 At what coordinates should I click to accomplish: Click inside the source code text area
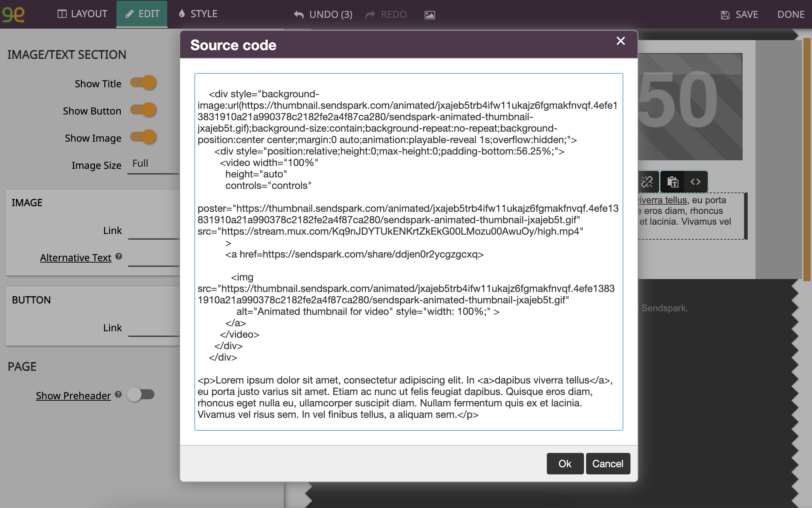pyautogui.click(x=409, y=252)
